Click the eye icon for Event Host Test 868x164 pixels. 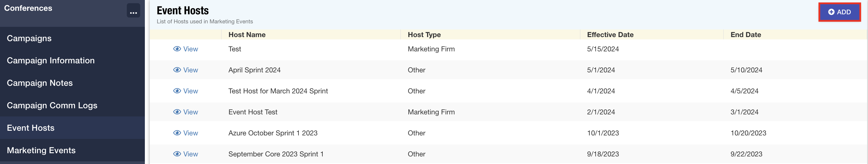pyautogui.click(x=177, y=112)
